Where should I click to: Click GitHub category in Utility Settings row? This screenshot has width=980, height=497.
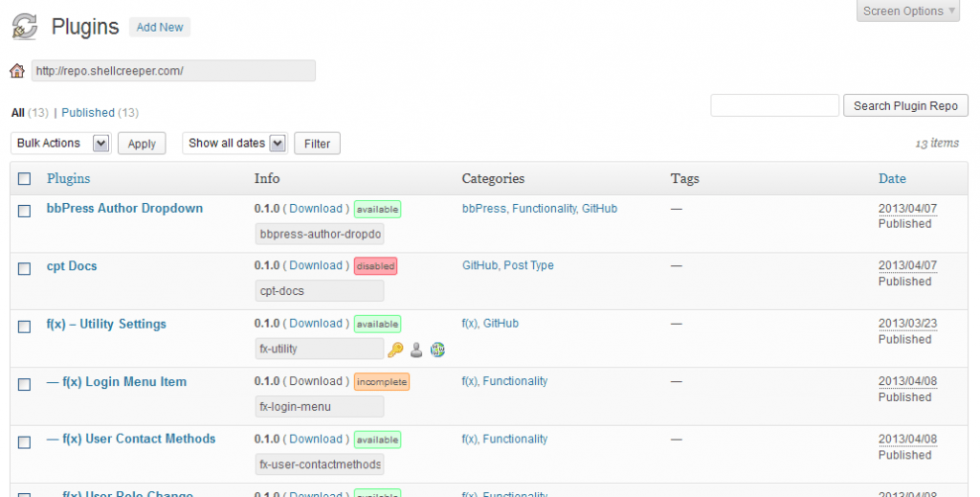[501, 324]
